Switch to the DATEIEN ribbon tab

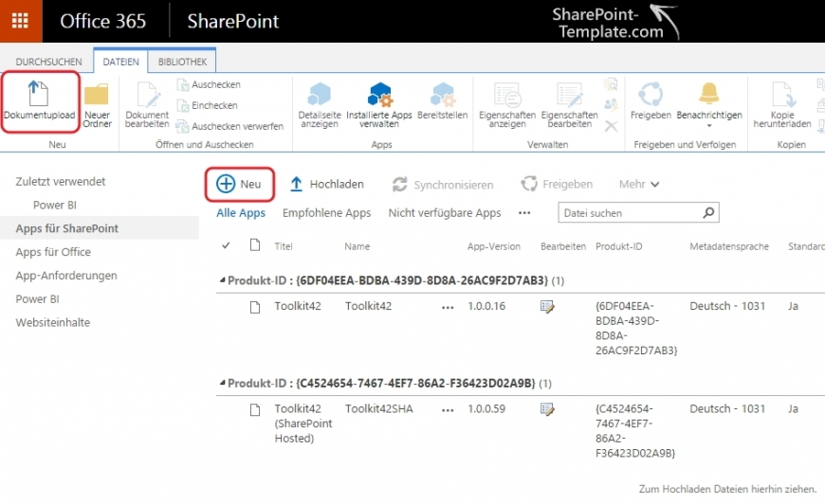tap(121, 62)
